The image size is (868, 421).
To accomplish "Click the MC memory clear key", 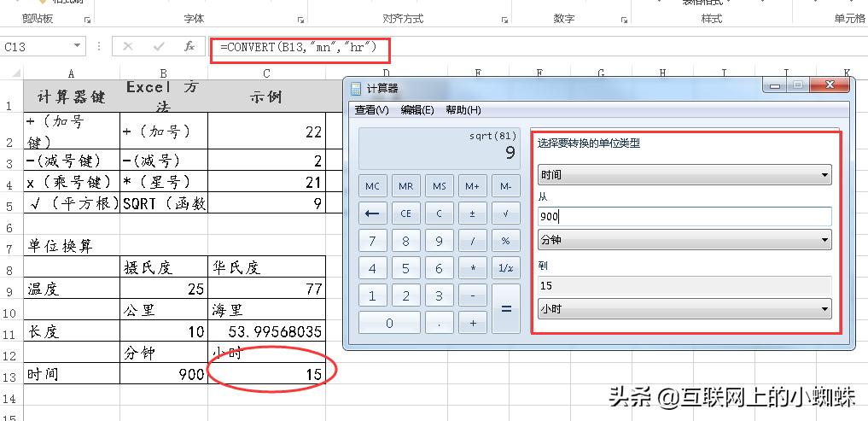I will pos(373,186).
